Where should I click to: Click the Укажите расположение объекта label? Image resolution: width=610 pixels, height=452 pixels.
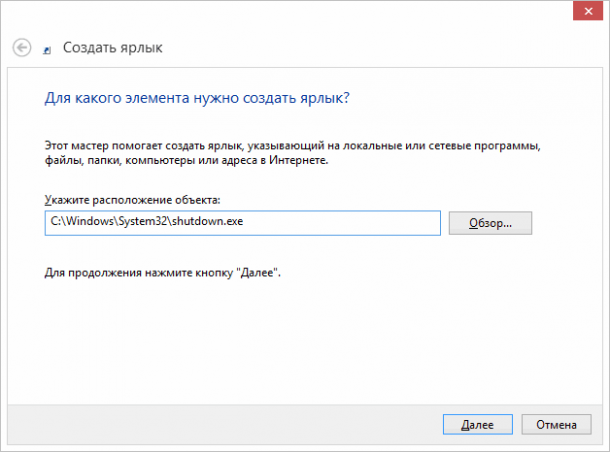[132, 200]
